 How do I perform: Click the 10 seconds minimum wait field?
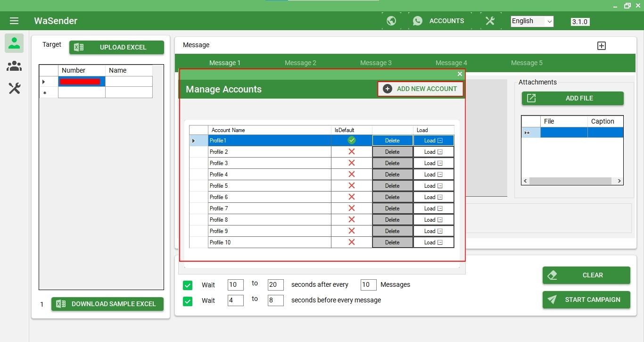click(x=235, y=284)
